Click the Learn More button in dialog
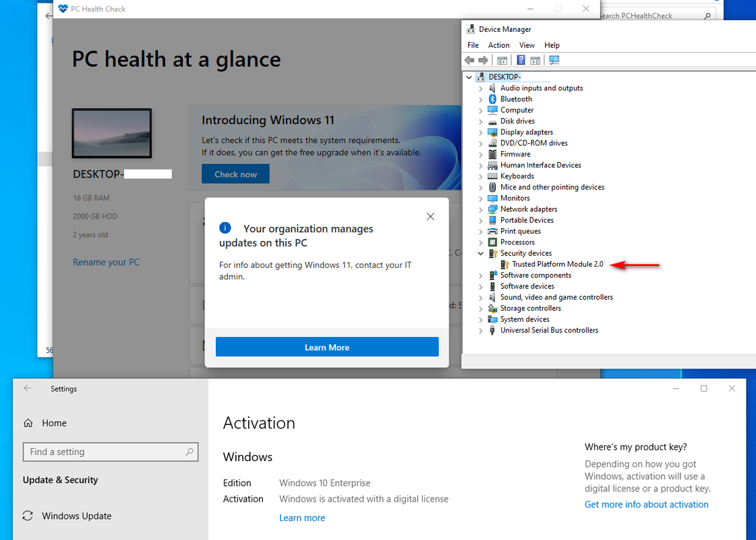 (327, 347)
